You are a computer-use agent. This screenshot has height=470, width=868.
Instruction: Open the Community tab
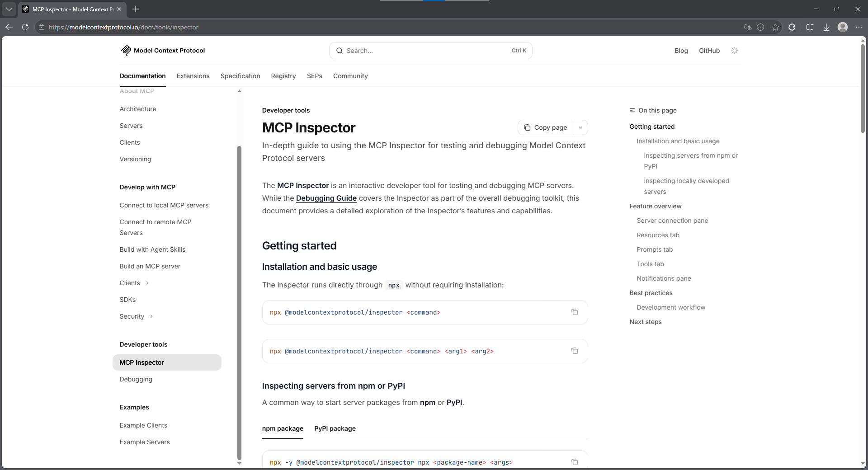point(350,76)
